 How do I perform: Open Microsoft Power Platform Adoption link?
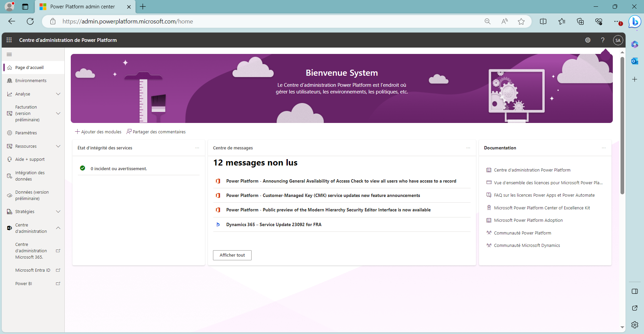528,220
